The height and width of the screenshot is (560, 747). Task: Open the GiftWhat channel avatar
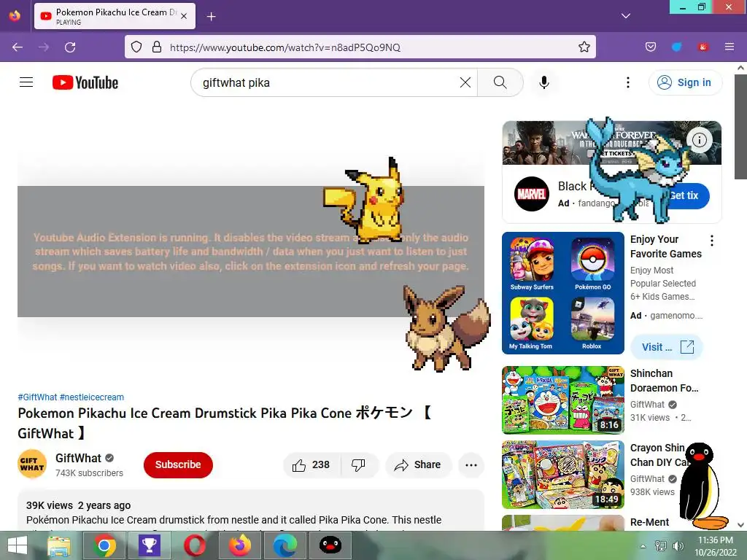point(32,464)
